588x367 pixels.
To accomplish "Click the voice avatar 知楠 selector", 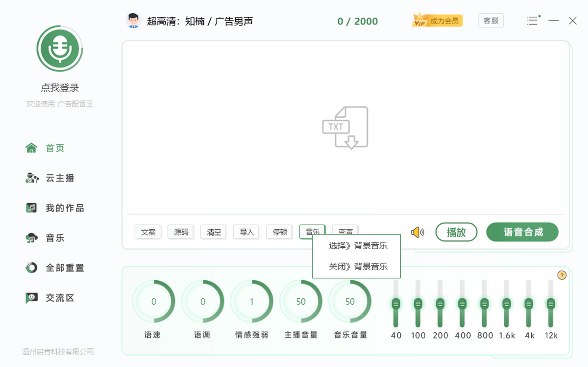I will click(x=133, y=21).
